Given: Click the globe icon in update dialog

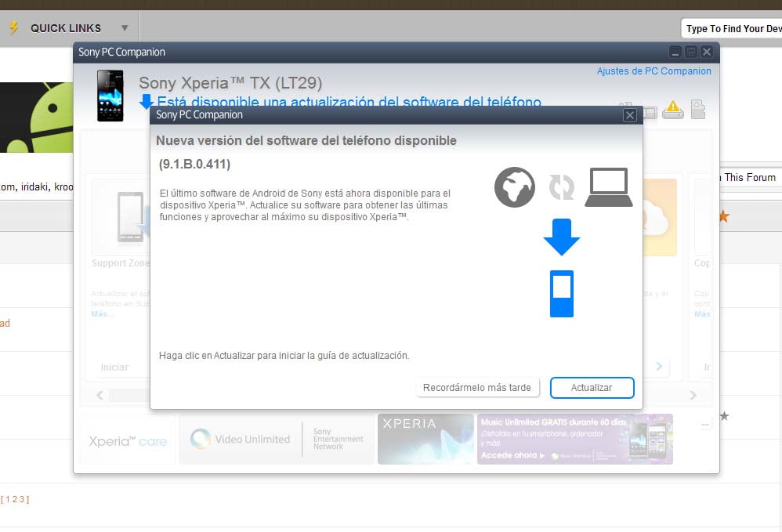Looking at the screenshot, I should 514,187.
